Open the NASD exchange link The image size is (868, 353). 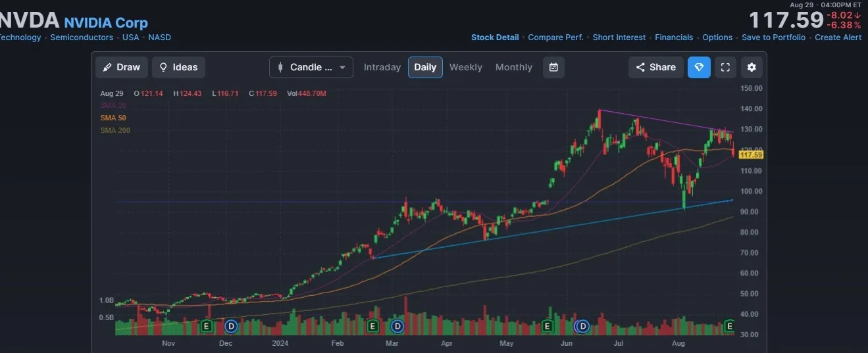pyautogui.click(x=159, y=37)
